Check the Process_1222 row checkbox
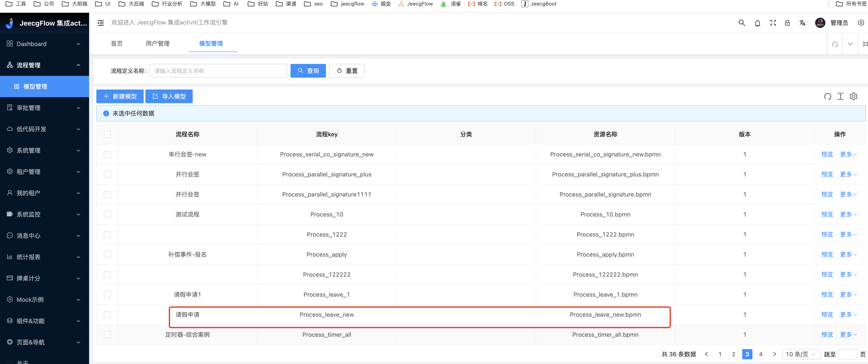 (x=107, y=234)
